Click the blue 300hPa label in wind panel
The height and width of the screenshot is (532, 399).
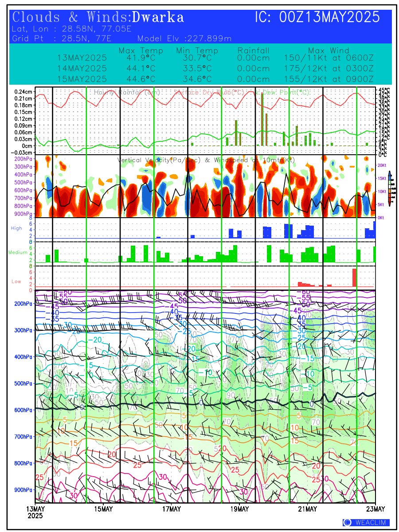23,330
